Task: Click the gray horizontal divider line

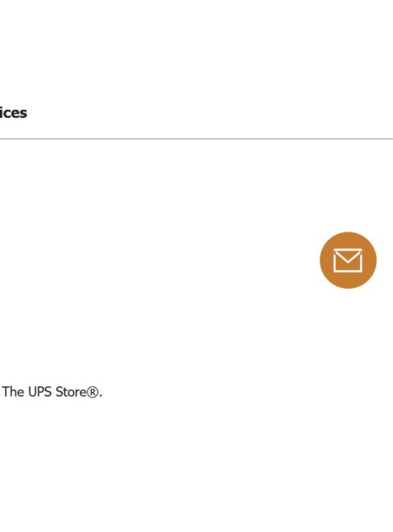Action: click(196, 139)
